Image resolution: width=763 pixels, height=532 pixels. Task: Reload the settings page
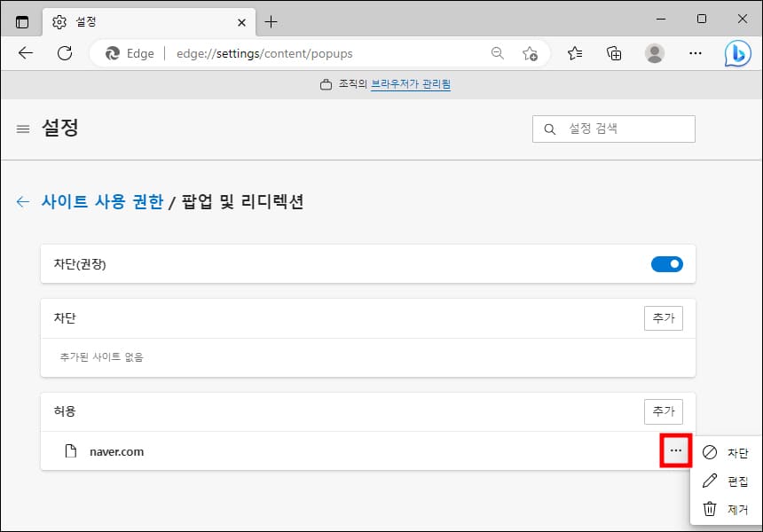64,53
